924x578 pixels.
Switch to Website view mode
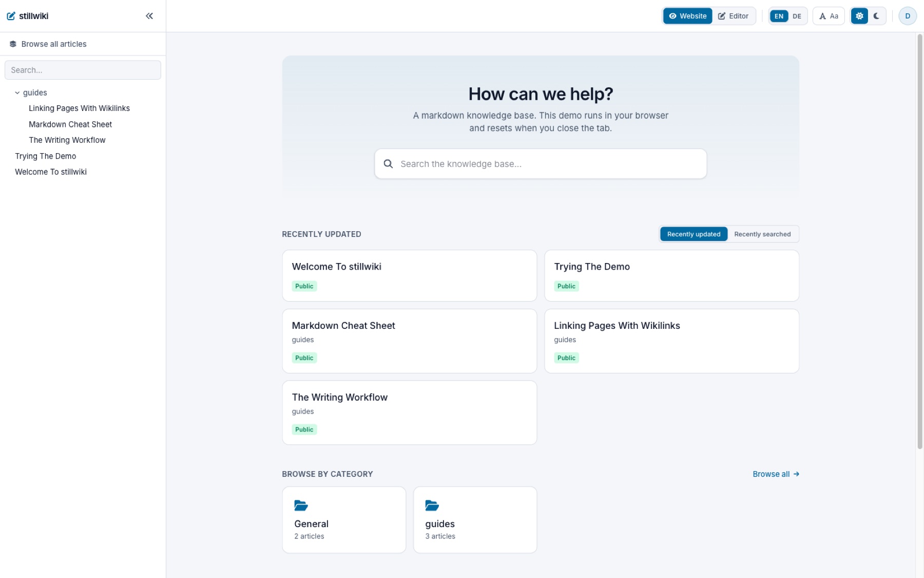pos(687,16)
